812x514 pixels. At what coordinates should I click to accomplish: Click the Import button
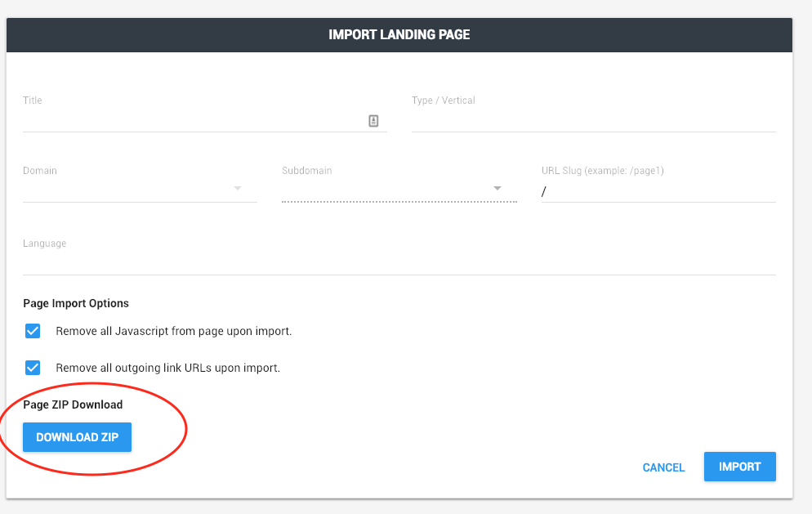(740, 467)
